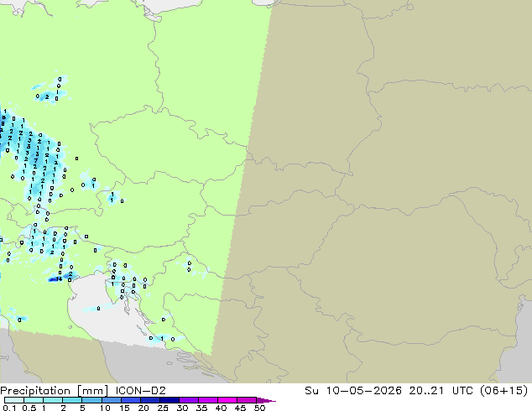532x411 pixels.
Task: Select the 30–35 mm purple legend swatch
Action: 188,400
